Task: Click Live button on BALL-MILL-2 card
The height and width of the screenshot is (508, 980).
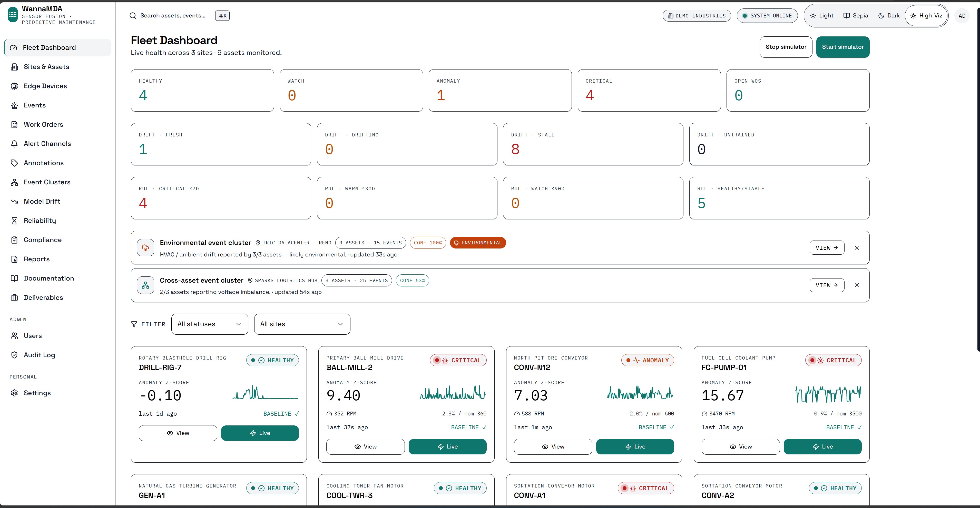Action: point(447,446)
